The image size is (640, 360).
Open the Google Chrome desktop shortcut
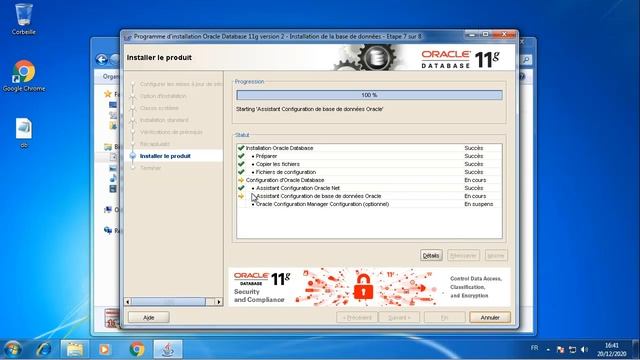click(x=24, y=76)
